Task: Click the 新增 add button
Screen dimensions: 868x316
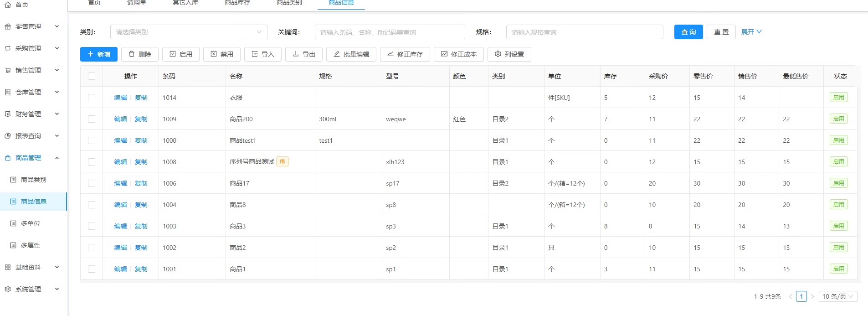Action: 99,54
